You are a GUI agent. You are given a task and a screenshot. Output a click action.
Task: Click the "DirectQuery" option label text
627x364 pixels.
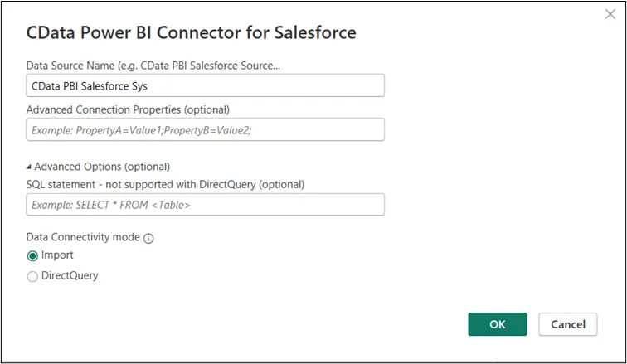(70, 275)
